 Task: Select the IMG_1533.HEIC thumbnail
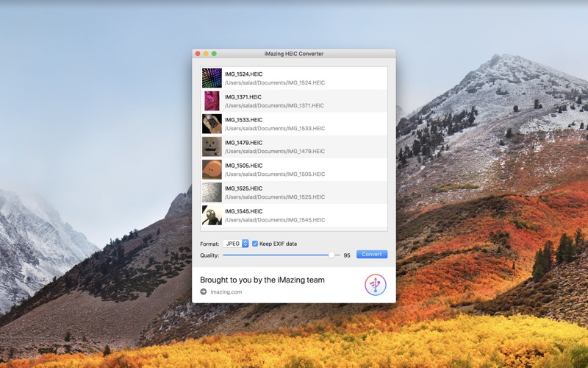pos(212,124)
